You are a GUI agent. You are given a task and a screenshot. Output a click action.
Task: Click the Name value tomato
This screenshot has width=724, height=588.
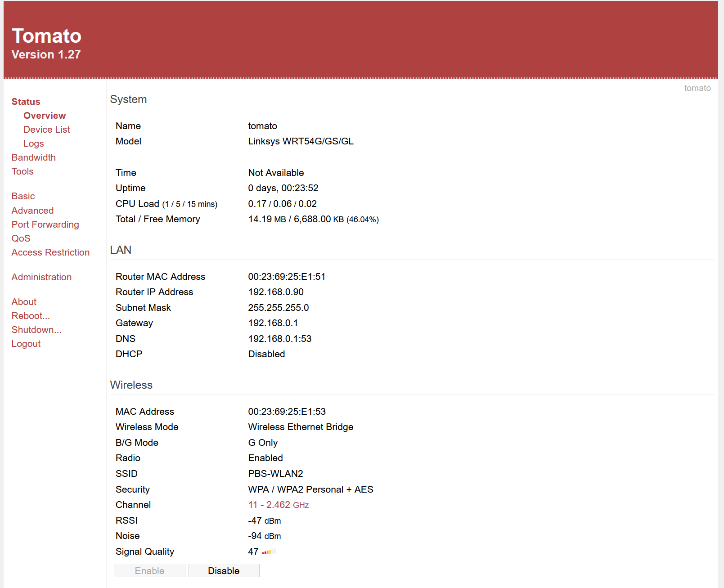tap(262, 126)
